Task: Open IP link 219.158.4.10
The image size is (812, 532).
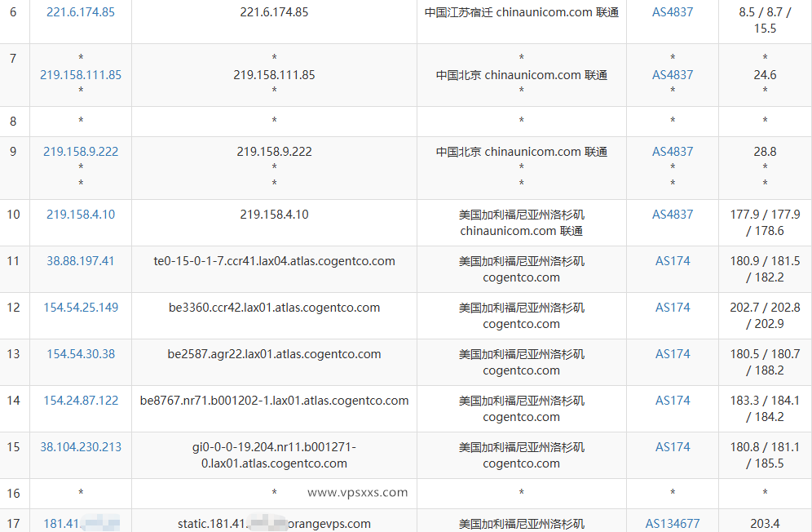Action: click(x=81, y=214)
